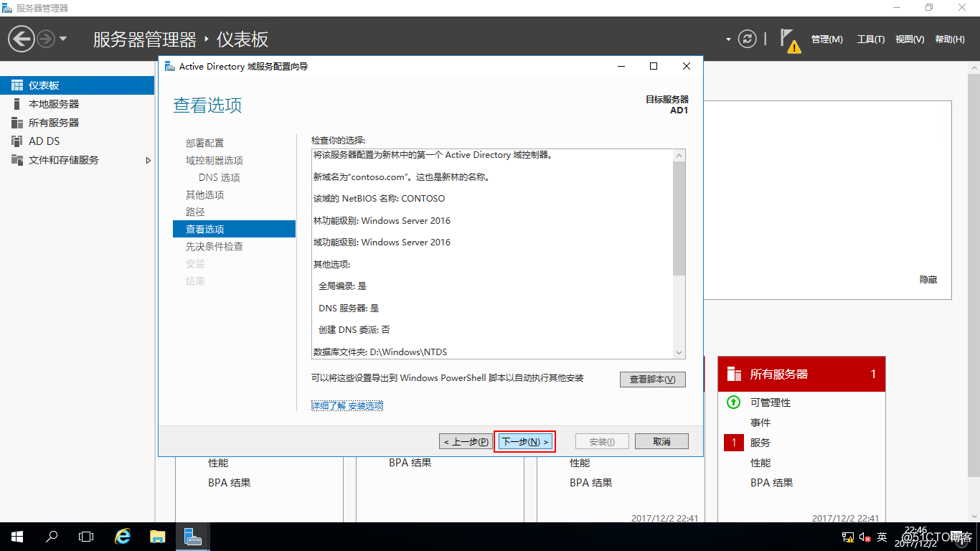Click the Server Manager forward arrow
Screen dimensions: 980x551
tap(45, 39)
